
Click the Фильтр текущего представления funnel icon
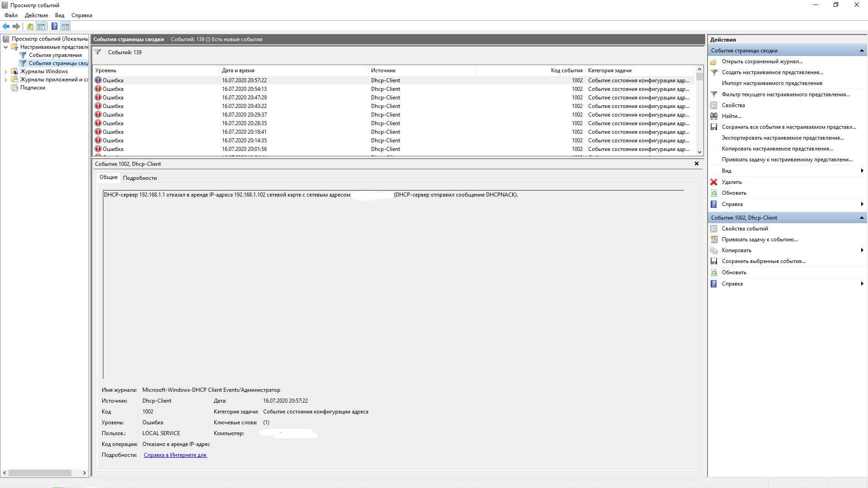pos(714,94)
